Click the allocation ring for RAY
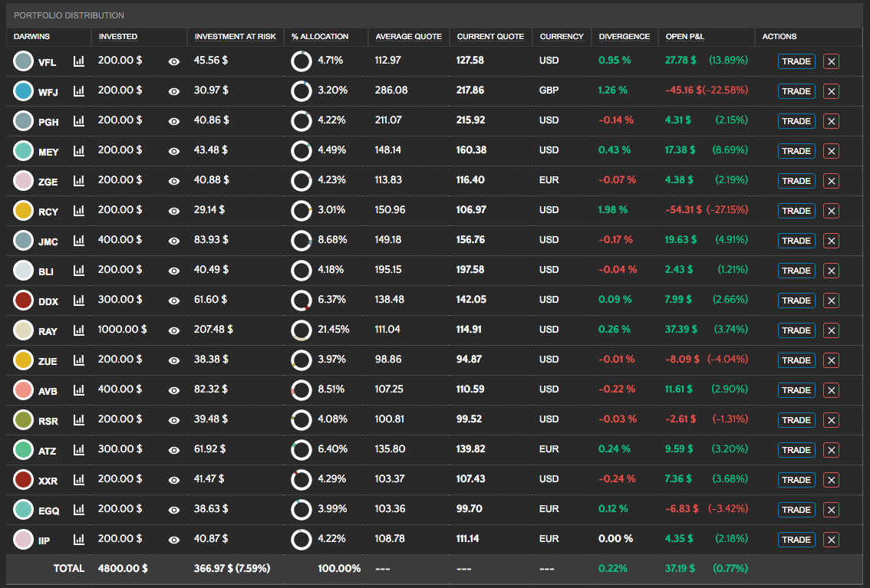Screen dimensions: 870x588 coord(301,330)
